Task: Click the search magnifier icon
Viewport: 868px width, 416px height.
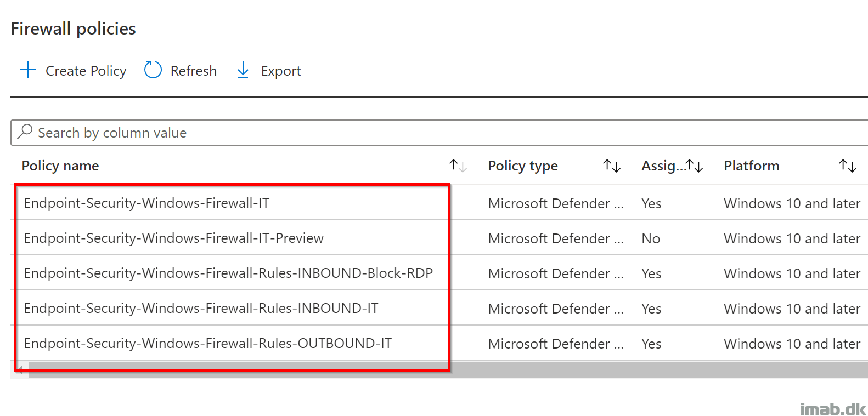Action: click(25, 132)
